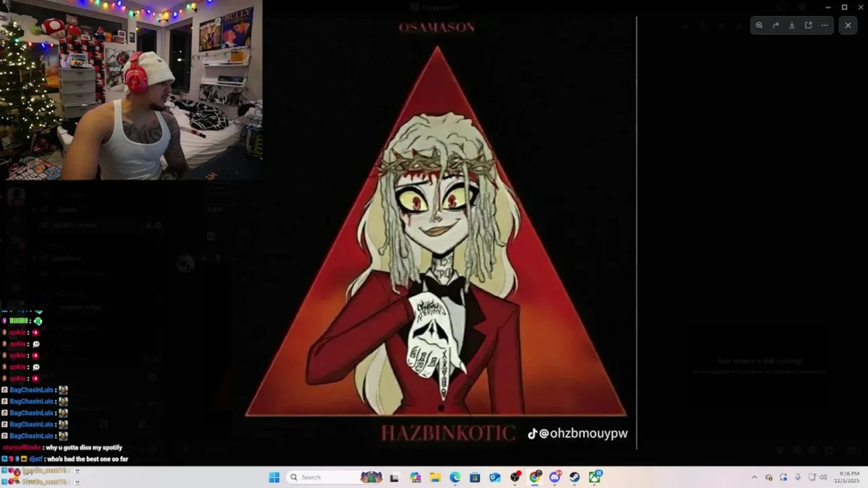Download the displayed image
868x488 pixels.
[x=792, y=25]
